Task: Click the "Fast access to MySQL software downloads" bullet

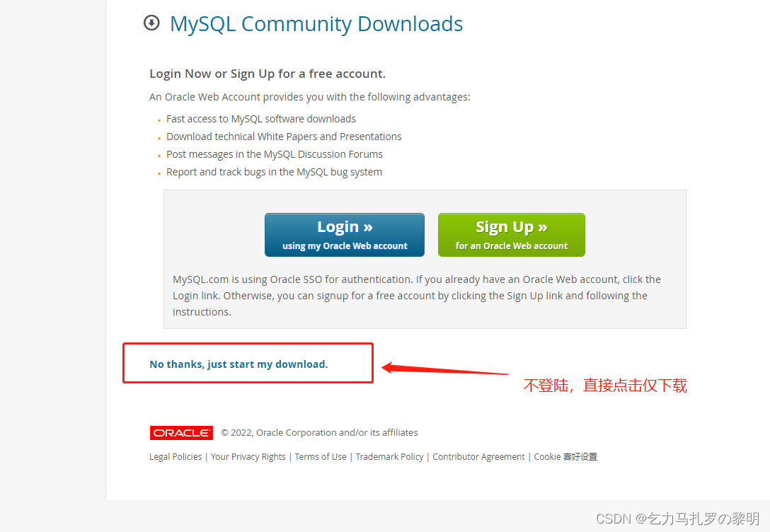Action: [x=260, y=119]
